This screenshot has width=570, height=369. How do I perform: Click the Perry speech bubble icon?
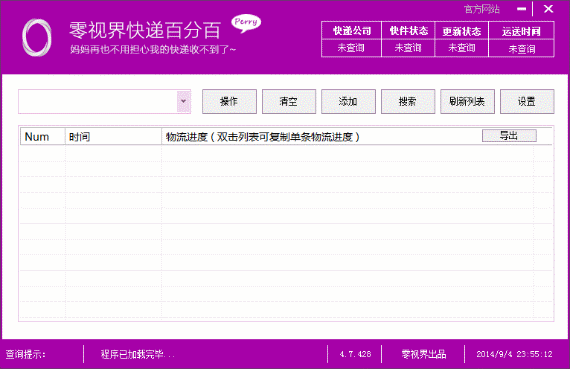coord(246,23)
